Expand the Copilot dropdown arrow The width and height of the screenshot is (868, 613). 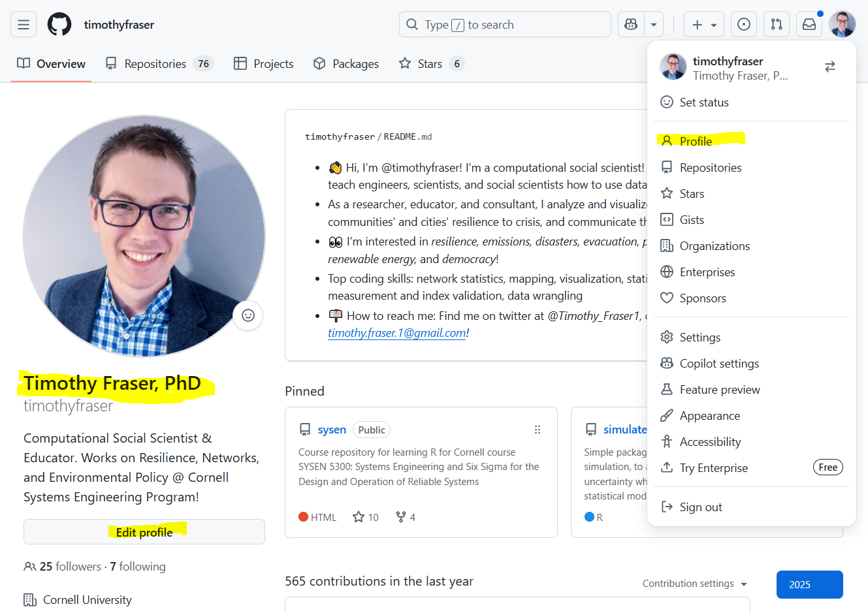coord(654,25)
